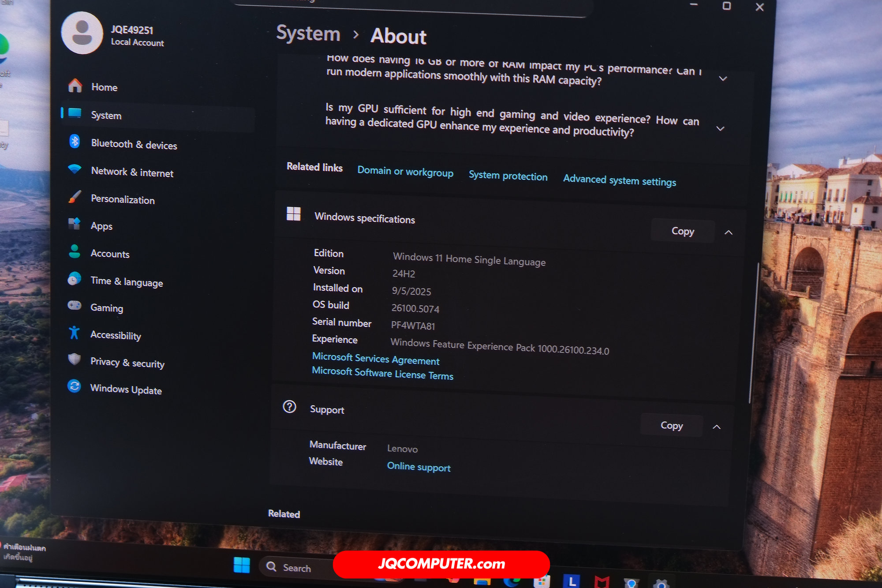Open Microsoft Services Agreement link
Viewport: 882px width, 588px height.
376,358
